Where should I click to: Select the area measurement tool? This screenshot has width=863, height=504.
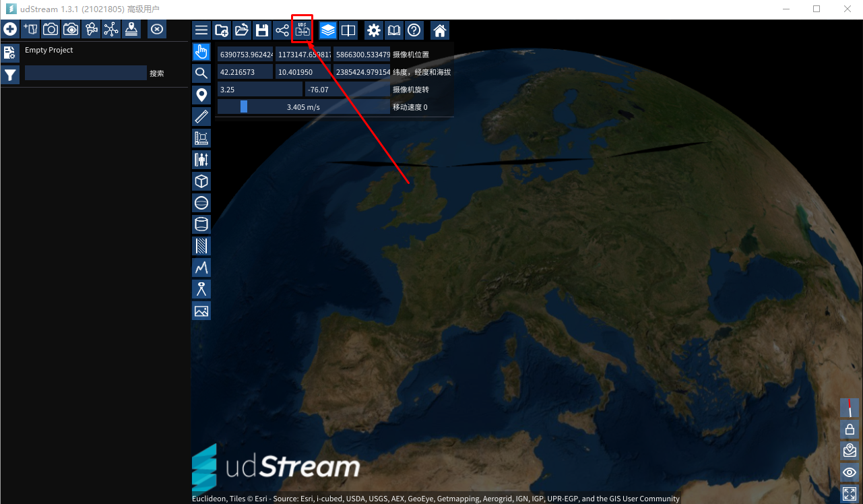pyautogui.click(x=201, y=138)
